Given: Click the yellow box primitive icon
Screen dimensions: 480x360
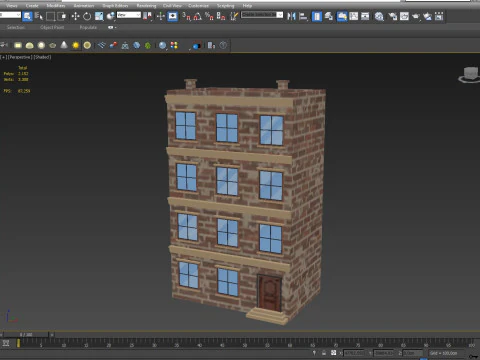Looking at the screenshot, I should [18, 45].
